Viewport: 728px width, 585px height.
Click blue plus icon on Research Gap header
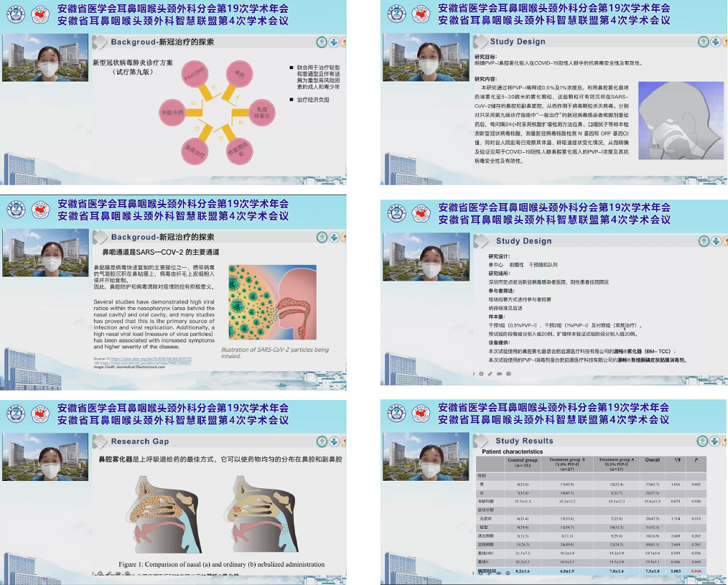tap(334, 442)
